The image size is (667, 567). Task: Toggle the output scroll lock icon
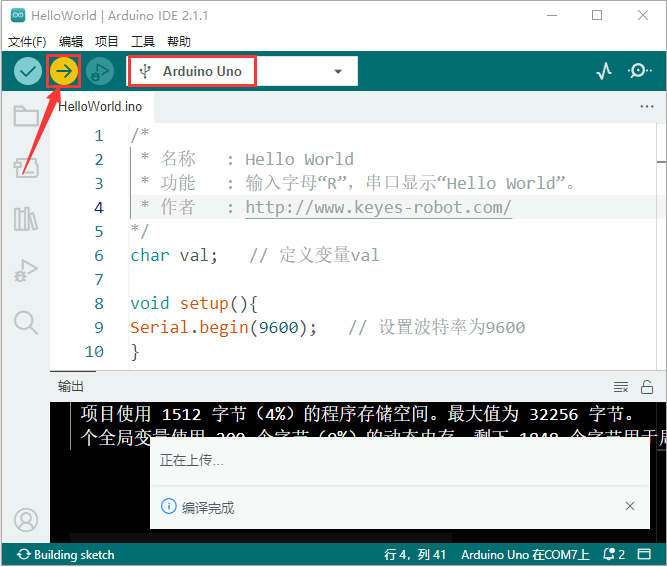pos(647,387)
